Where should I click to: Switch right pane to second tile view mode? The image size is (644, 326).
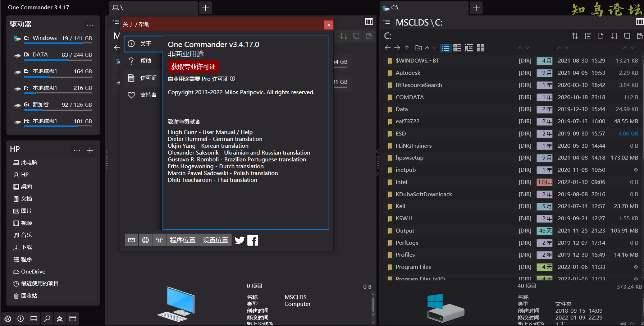click(457, 48)
